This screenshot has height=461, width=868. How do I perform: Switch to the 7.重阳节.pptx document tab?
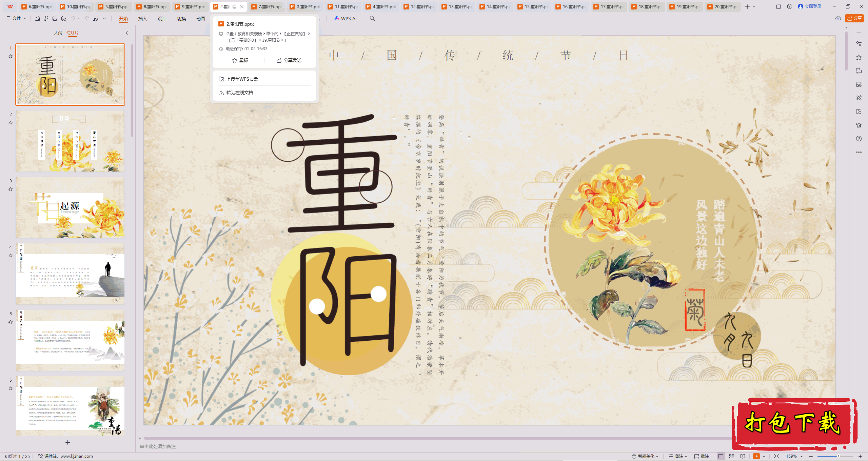click(x=267, y=6)
